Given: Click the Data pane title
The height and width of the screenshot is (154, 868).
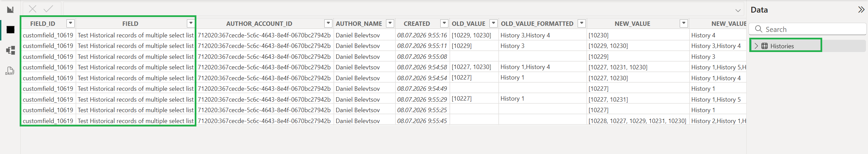Looking at the screenshot, I should tap(759, 10).
